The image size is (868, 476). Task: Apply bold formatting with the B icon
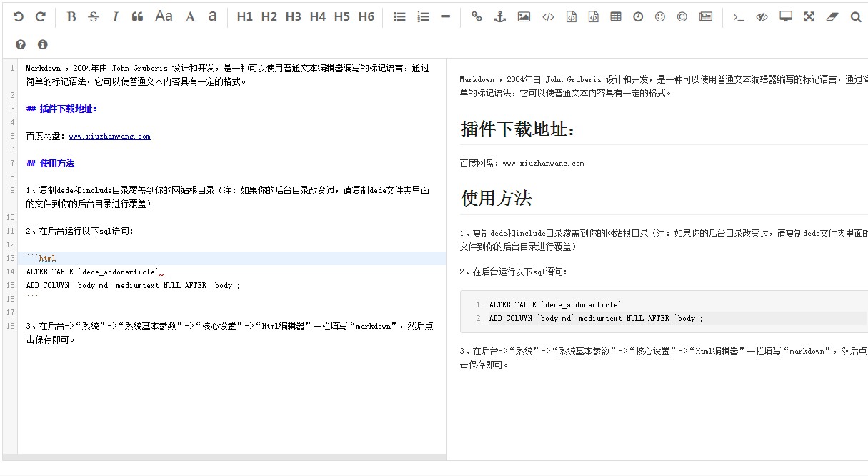point(71,16)
